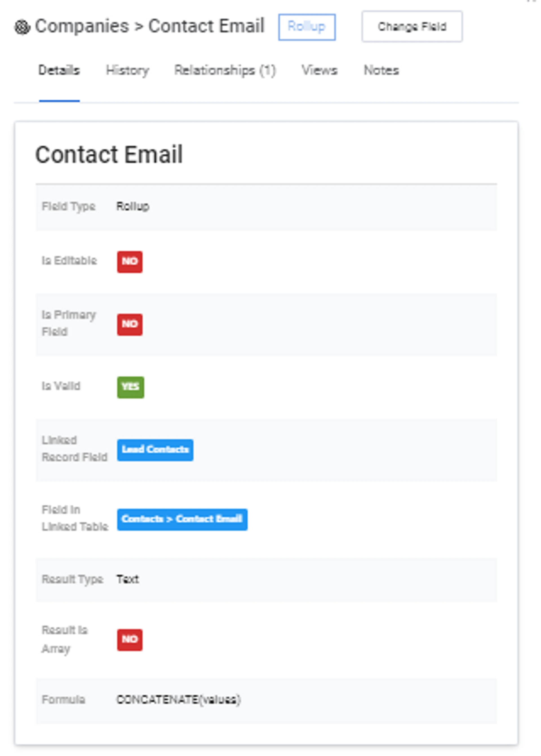Click the CONCATENATE(values) formula text
Viewport: 541px width, 756px height.
(178, 699)
